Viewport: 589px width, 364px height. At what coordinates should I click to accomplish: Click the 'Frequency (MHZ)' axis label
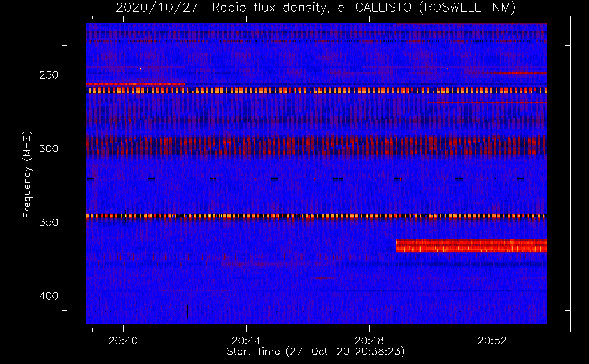27,175
